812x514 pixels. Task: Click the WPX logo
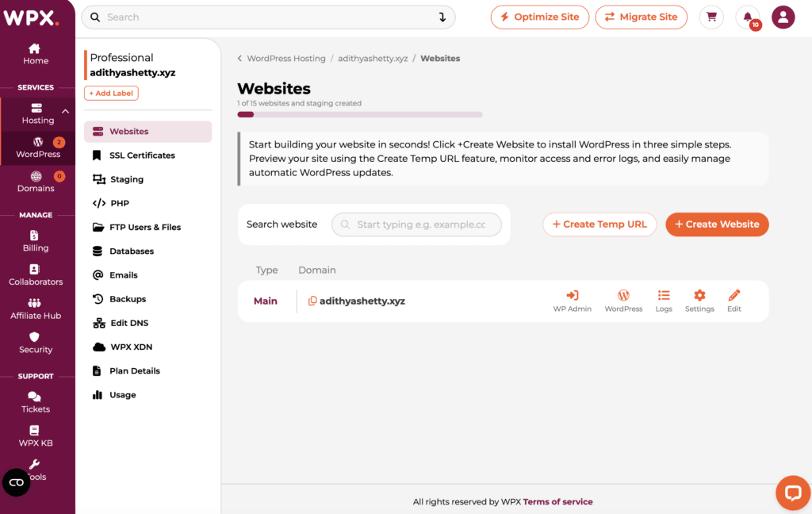[x=31, y=17]
